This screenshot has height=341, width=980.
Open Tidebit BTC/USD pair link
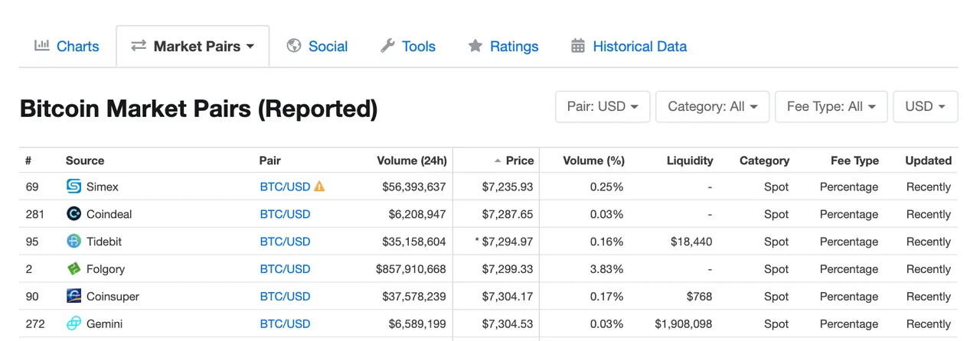[285, 242]
